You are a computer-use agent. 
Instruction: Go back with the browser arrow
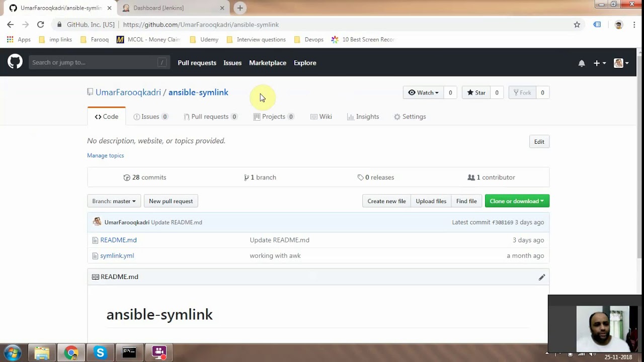(x=11, y=25)
